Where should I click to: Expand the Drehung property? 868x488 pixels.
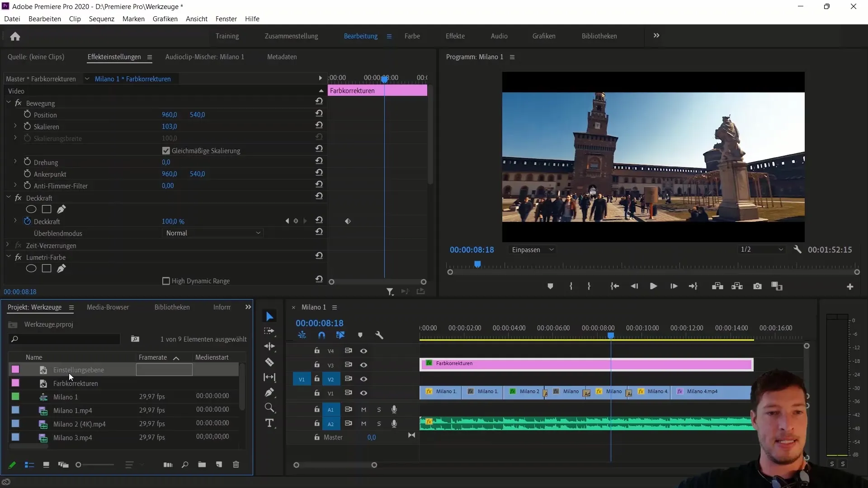[x=15, y=161]
